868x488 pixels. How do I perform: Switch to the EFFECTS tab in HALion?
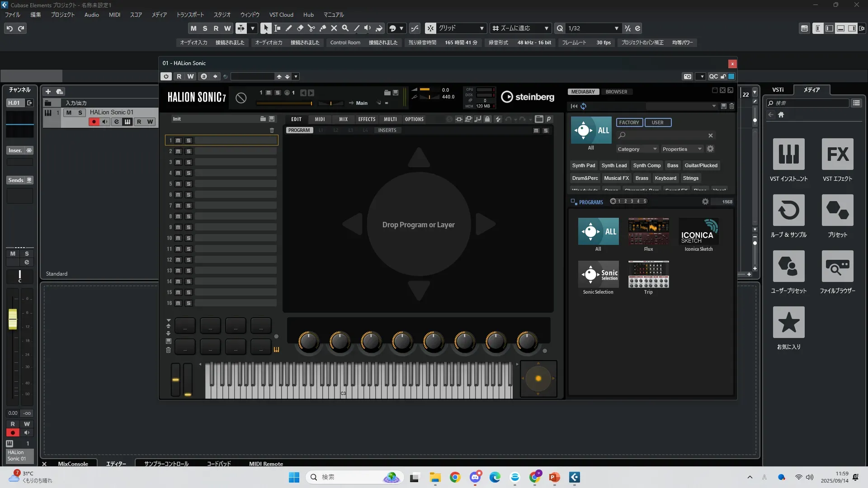[367, 119]
